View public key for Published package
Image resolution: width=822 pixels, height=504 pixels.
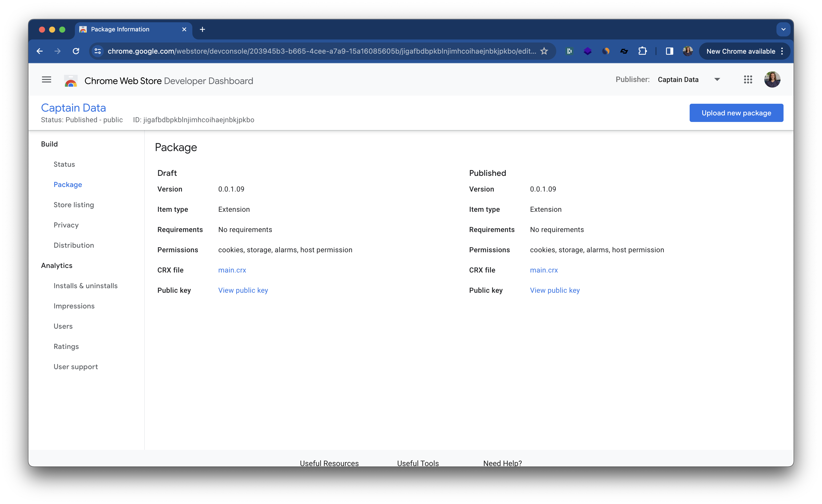tap(554, 290)
